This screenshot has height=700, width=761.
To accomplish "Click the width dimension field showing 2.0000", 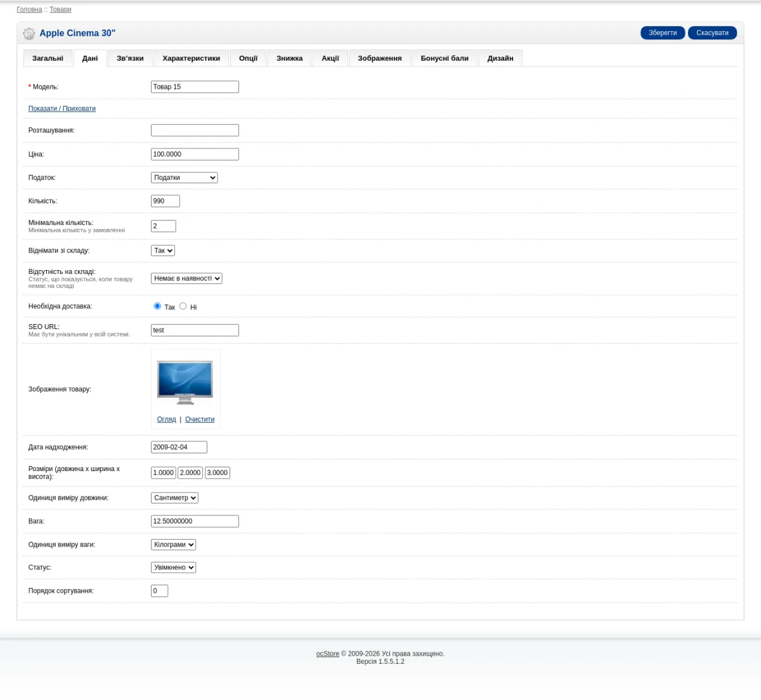I will pyautogui.click(x=190, y=473).
